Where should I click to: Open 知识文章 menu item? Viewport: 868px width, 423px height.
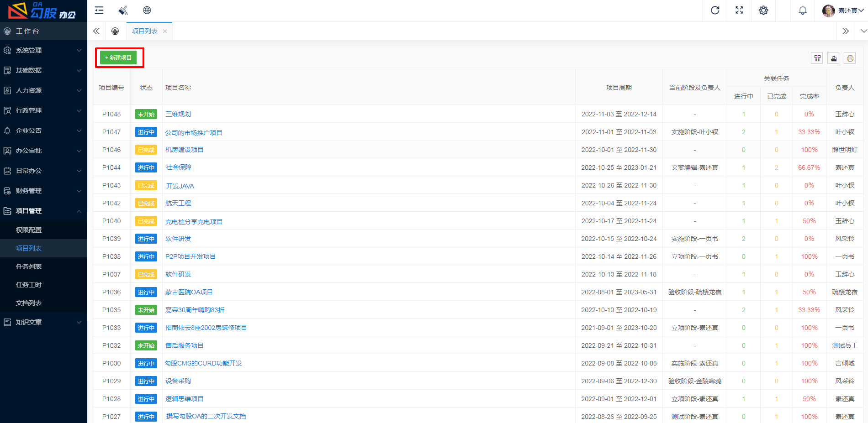(x=43, y=322)
